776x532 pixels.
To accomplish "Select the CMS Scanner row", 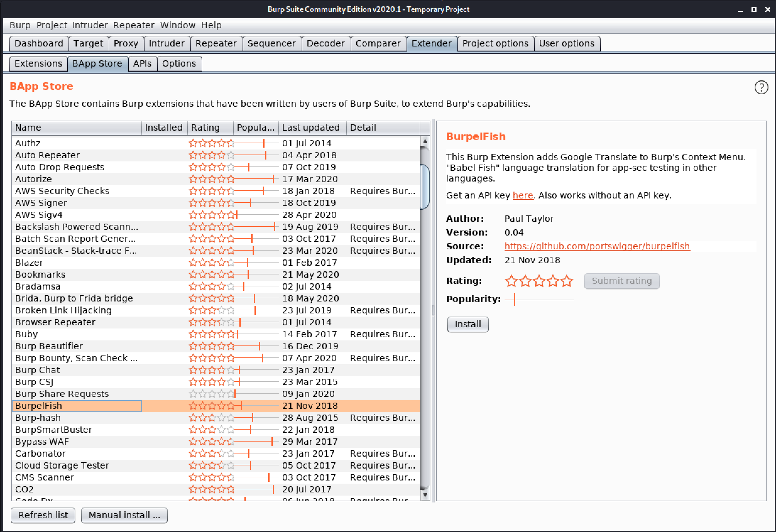I will [x=216, y=477].
